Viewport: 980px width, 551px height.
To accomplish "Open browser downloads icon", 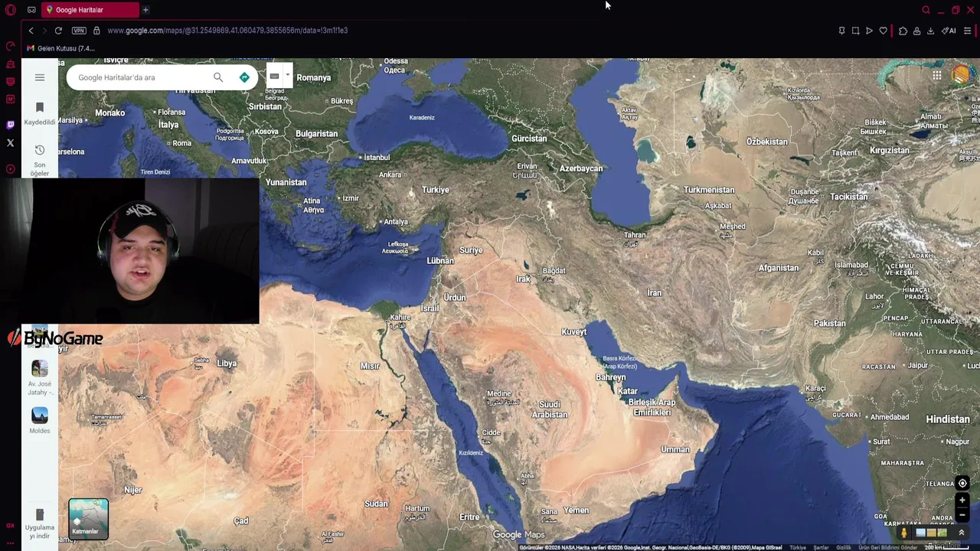I will coord(930,31).
